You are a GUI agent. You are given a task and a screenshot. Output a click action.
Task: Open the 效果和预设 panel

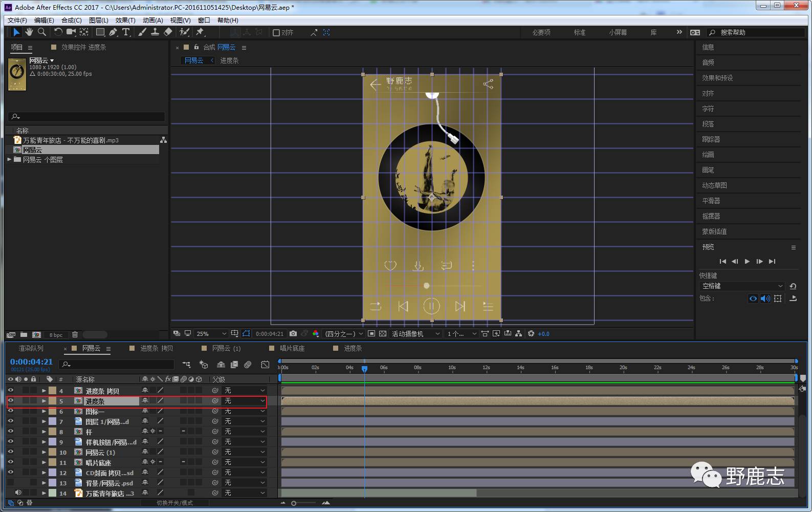click(x=717, y=78)
